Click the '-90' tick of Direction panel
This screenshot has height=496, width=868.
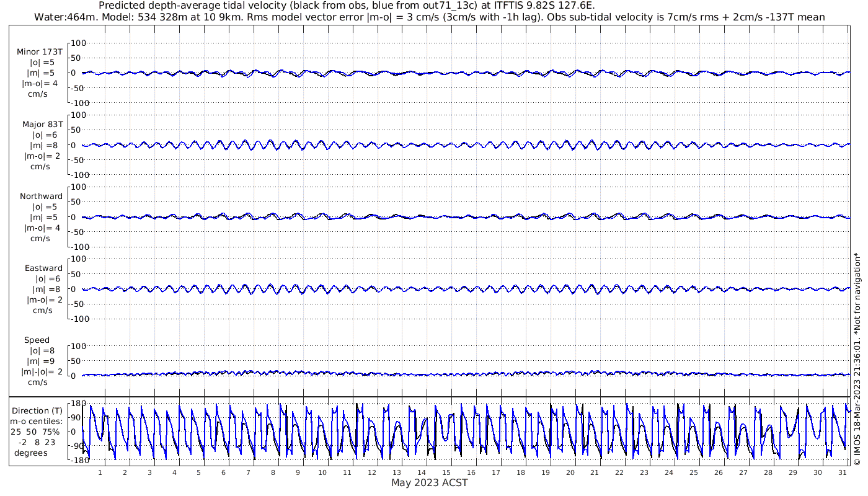point(78,446)
